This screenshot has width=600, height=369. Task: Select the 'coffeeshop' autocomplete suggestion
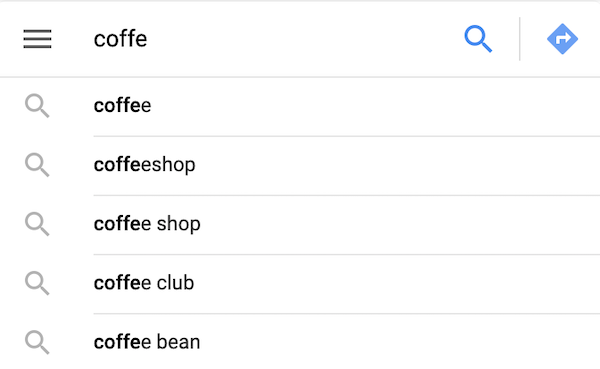click(300, 165)
